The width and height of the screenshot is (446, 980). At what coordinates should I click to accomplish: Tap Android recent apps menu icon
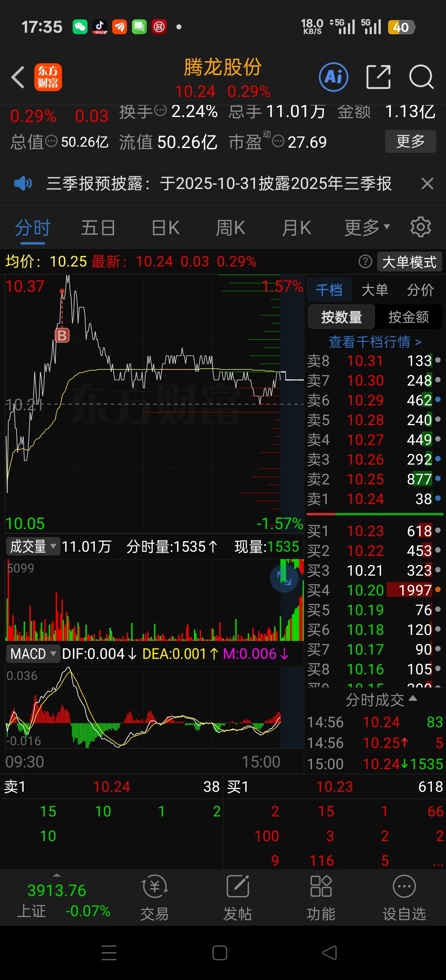click(x=109, y=953)
